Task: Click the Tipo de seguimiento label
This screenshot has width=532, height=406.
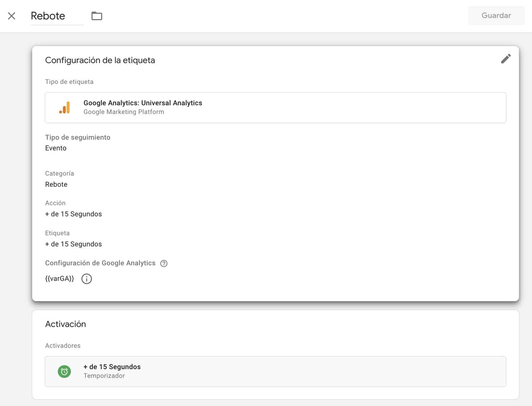Action: point(78,137)
